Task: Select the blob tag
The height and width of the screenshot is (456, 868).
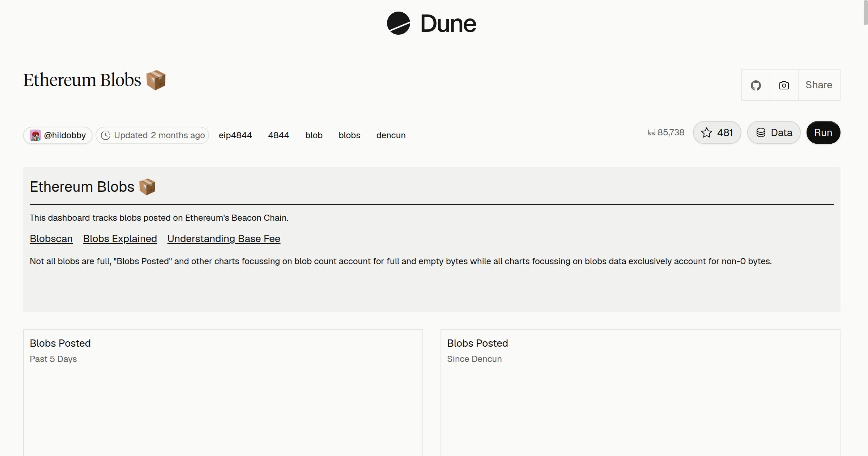Action: pyautogui.click(x=314, y=135)
